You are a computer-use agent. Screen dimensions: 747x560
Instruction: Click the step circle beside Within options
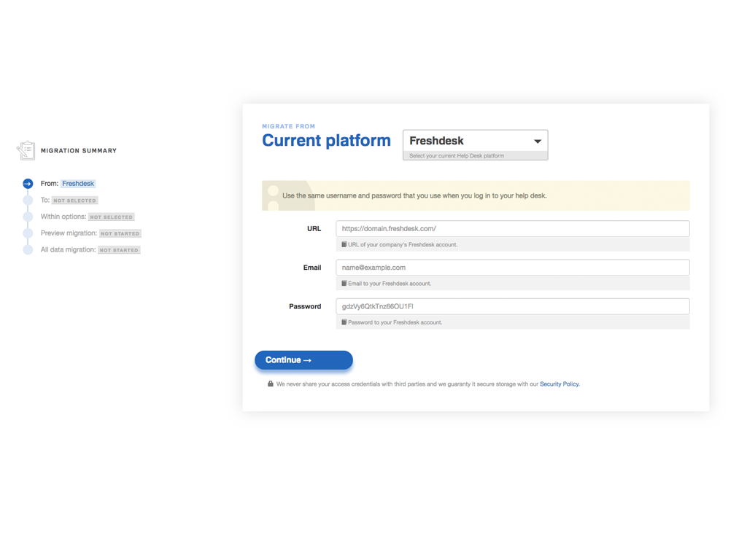tap(28, 217)
